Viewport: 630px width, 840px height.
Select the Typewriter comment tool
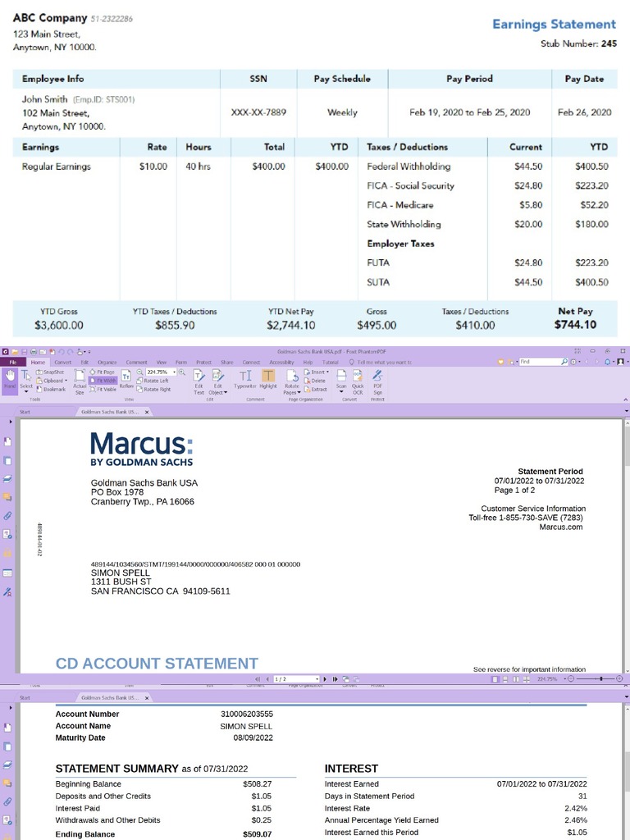click(245, 379)
